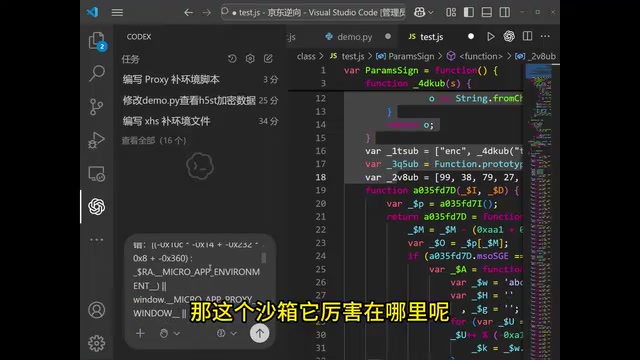Open the Search view in activity bar
640x360 pixels.
click(x=97, y=74)
